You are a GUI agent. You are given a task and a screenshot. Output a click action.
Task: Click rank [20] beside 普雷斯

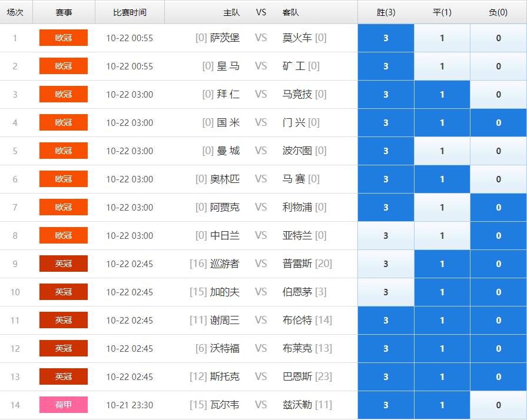tap(323, 264)
